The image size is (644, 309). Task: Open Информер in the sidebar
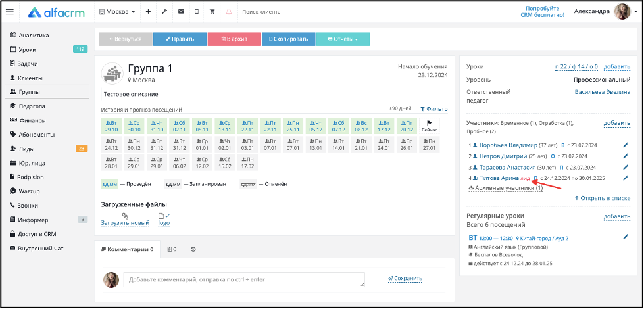[29, 220]
